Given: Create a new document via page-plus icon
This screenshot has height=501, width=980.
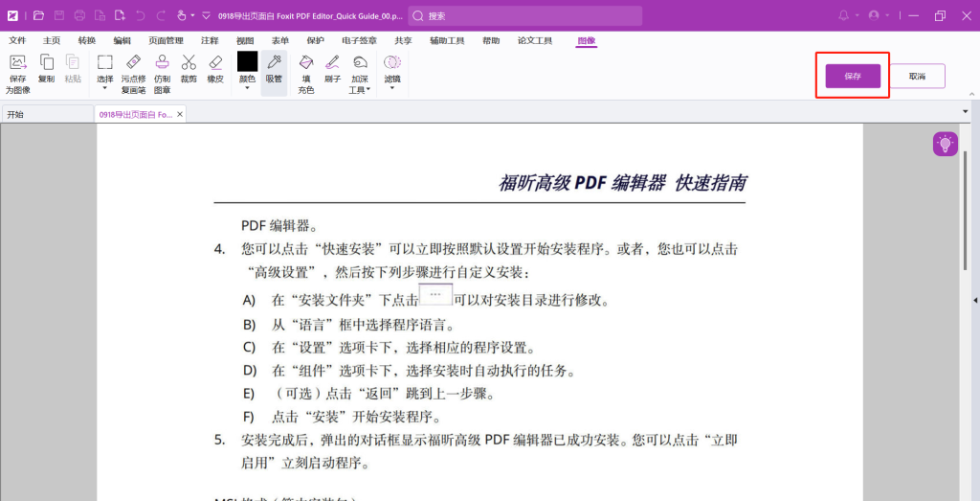Looking at the screenshot, I should point(120,15).
